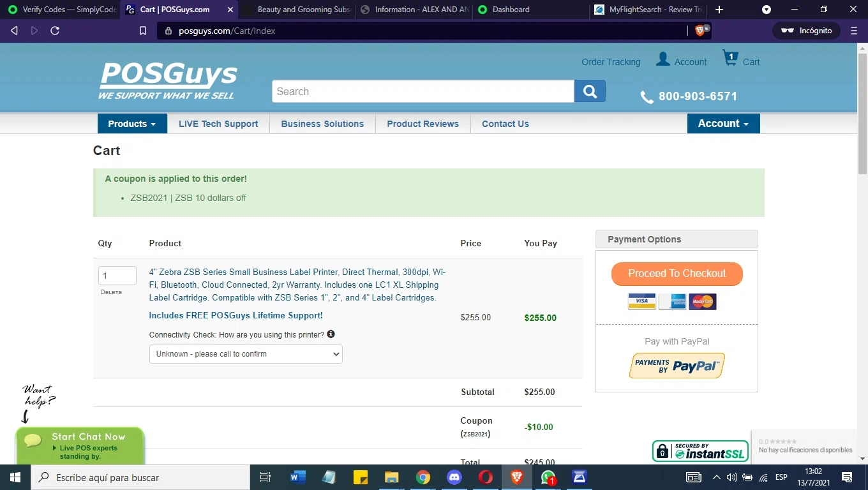
Task: Open the cart icon in header
Action: click(x=730, y=59)
